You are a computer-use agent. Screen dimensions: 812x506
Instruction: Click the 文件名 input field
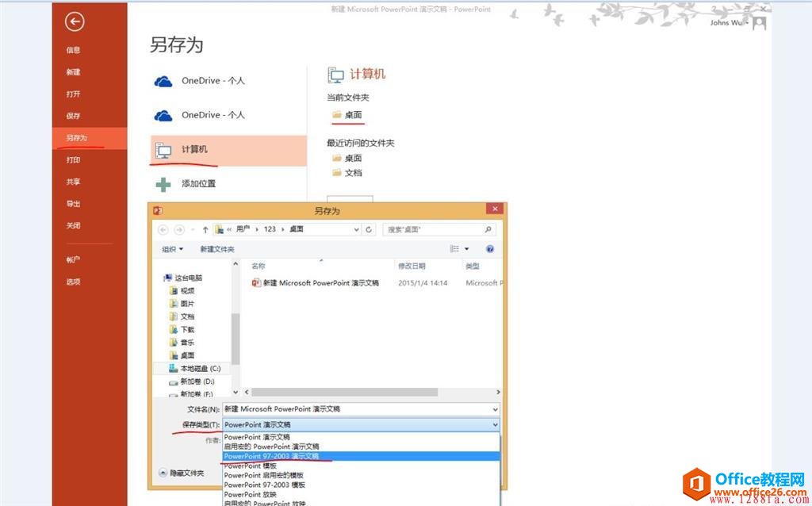361,408
